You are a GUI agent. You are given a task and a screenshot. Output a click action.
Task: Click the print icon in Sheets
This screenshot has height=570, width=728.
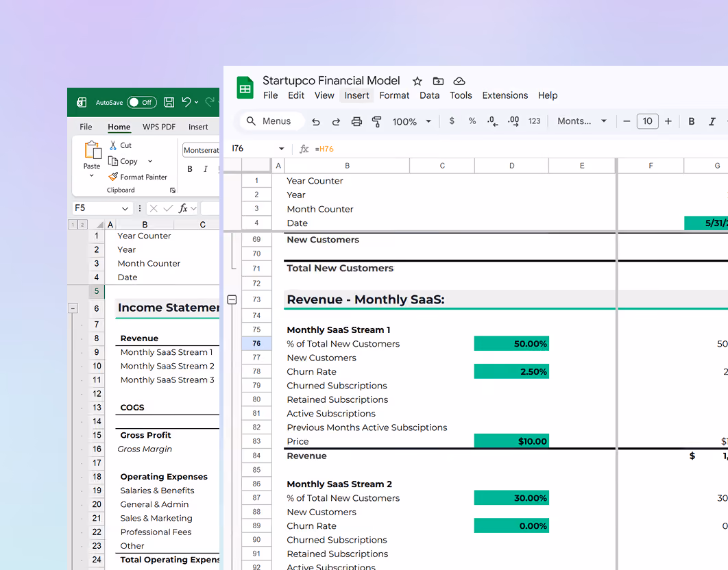[356, 122]
